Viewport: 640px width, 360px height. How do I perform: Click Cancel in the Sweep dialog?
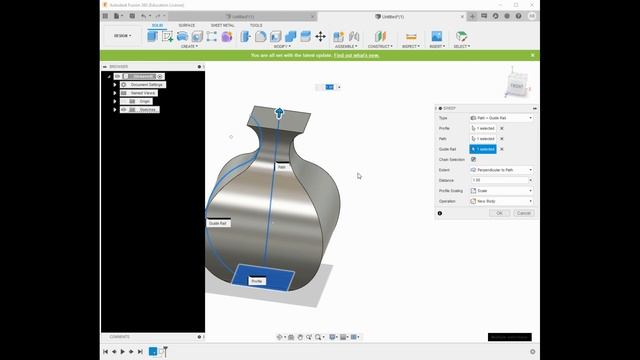(524, 213)
